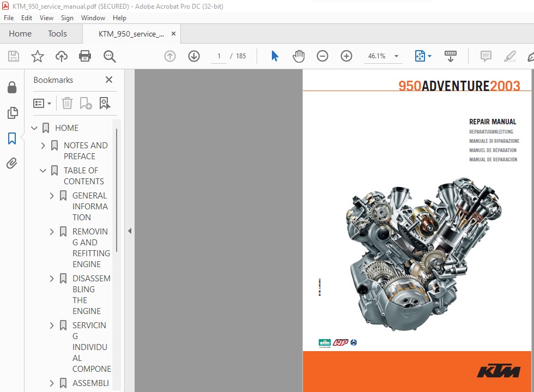Open the Edit menu
Screen dimensions: 534x392
(27, 18)
